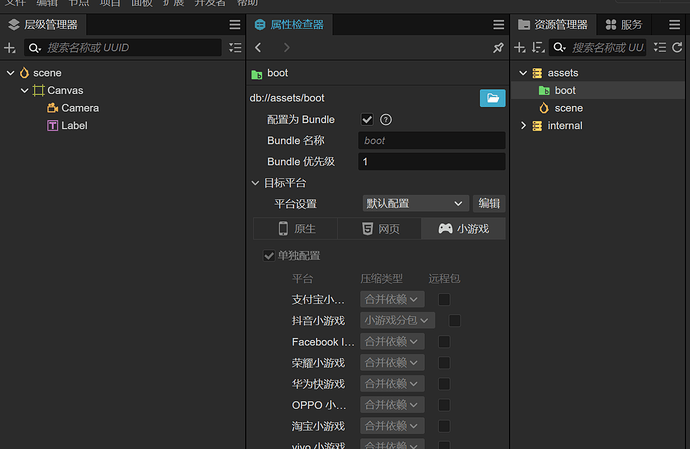This screenshot has width=690, height=449.
Task: Enable remote bundle for 华为快游戏
Action: (x=444, y=384)
